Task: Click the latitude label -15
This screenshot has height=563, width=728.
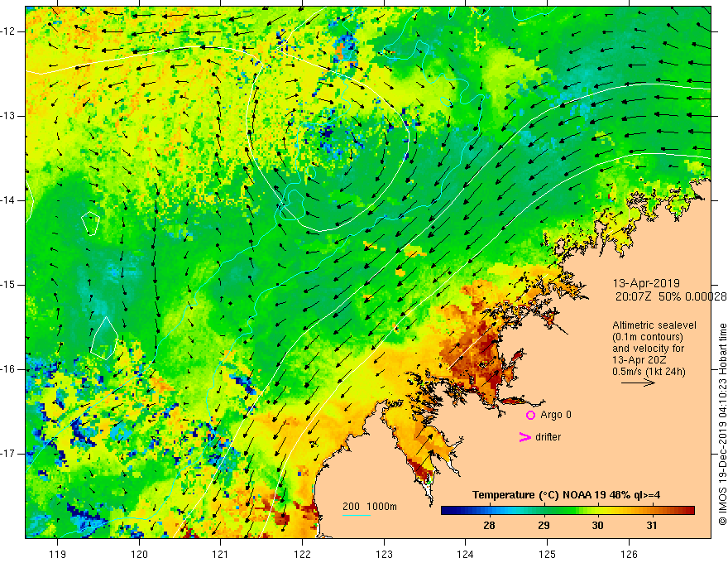Action: [8, 285]
